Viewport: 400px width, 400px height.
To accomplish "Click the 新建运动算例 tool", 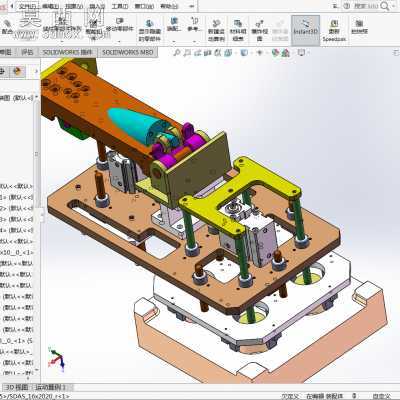I will [x=216, y=30].
